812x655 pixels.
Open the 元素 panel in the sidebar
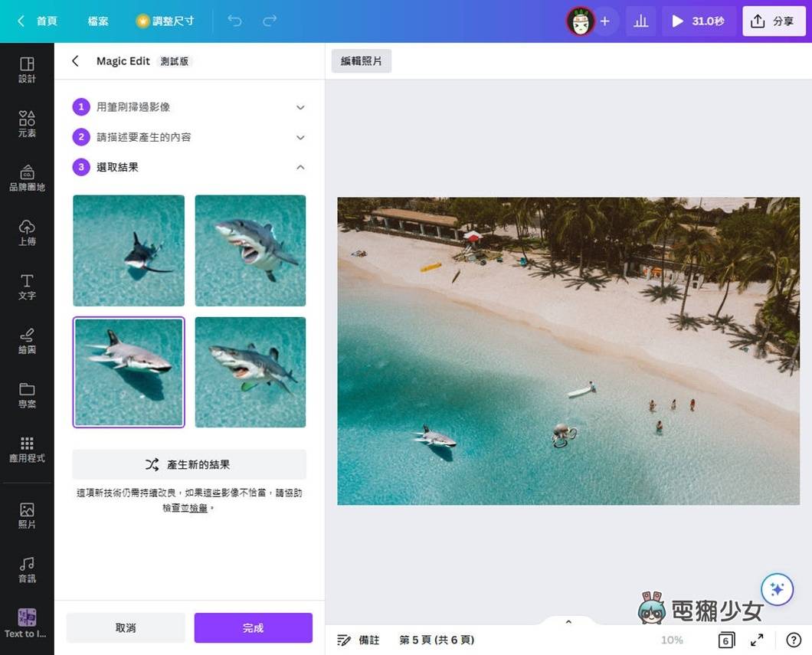[x=27, y=123]
